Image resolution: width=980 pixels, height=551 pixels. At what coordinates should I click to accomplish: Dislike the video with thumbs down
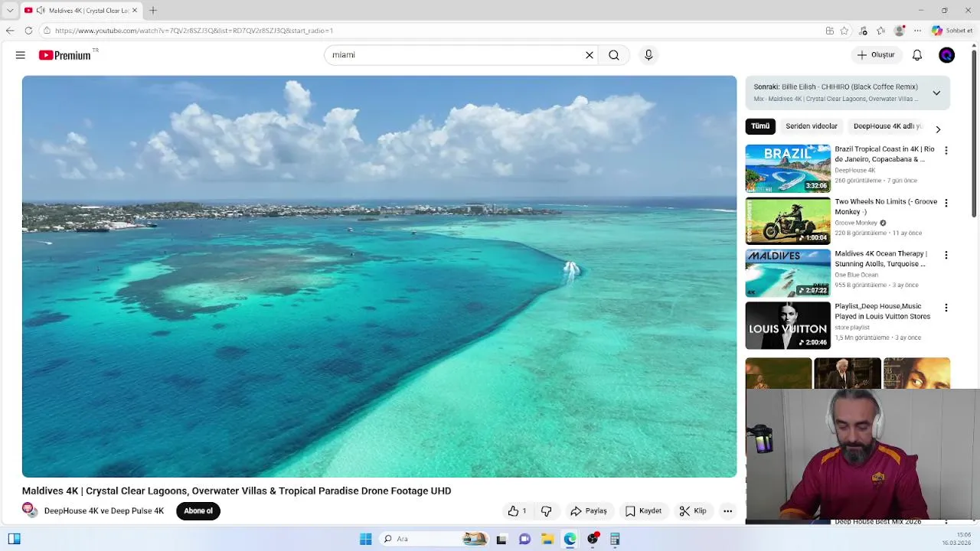tap(547, 511)
